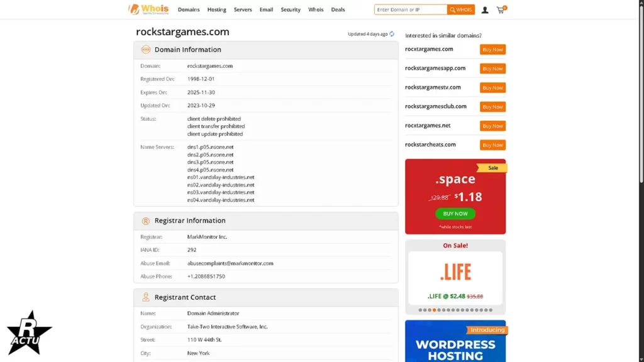Open the Servers menu

[x=243, y=9]
